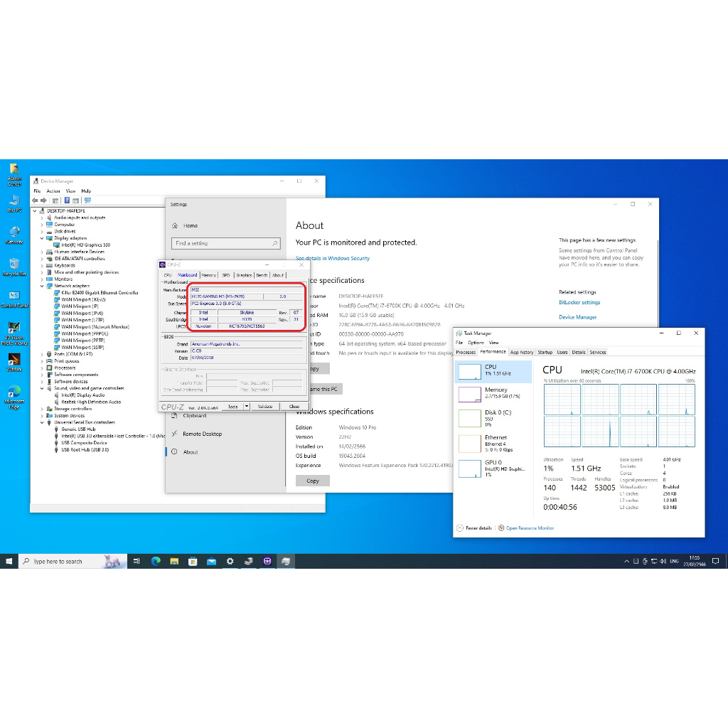Viewport: 728px width, 728px height.
Task: Click Scan for hardware changes toolbar icon
Action: (x=87, y=200)
